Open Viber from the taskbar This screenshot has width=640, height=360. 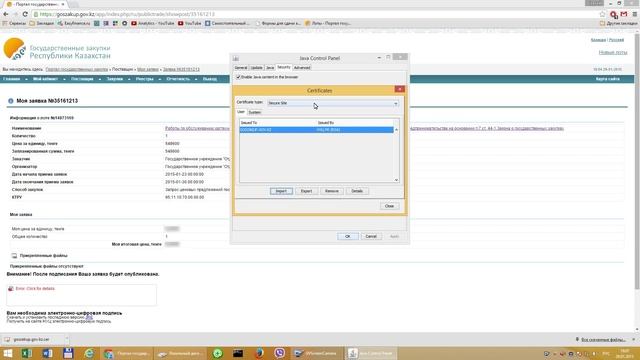280,353
